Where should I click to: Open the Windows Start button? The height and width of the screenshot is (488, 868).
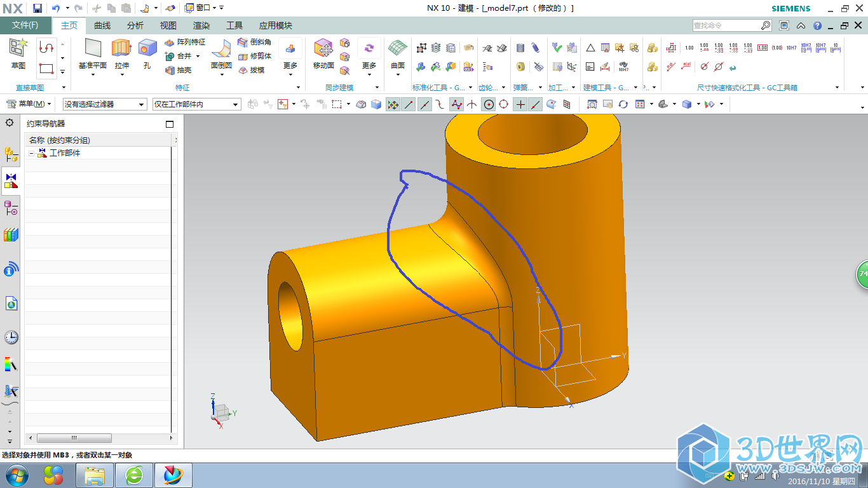[x=17, y=475]
